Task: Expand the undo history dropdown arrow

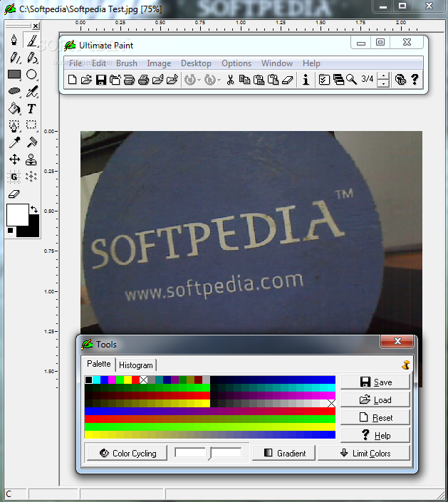Action: 199,80
